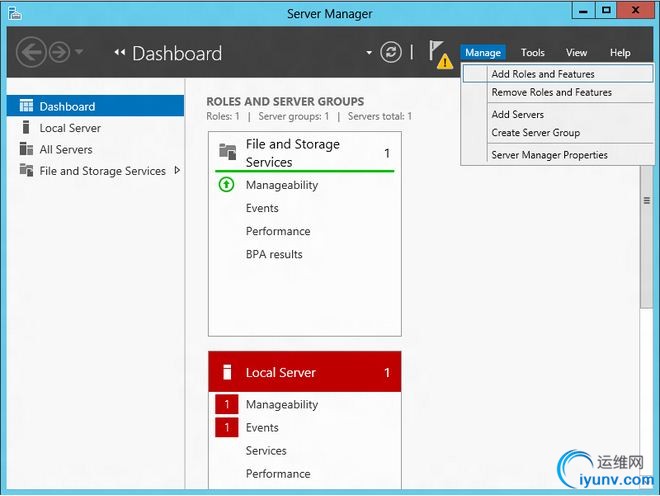Click the Dashboard grid icon in sidebar
Image resolution: width=660 pixels, height=496 pixels.
point(26,106)
